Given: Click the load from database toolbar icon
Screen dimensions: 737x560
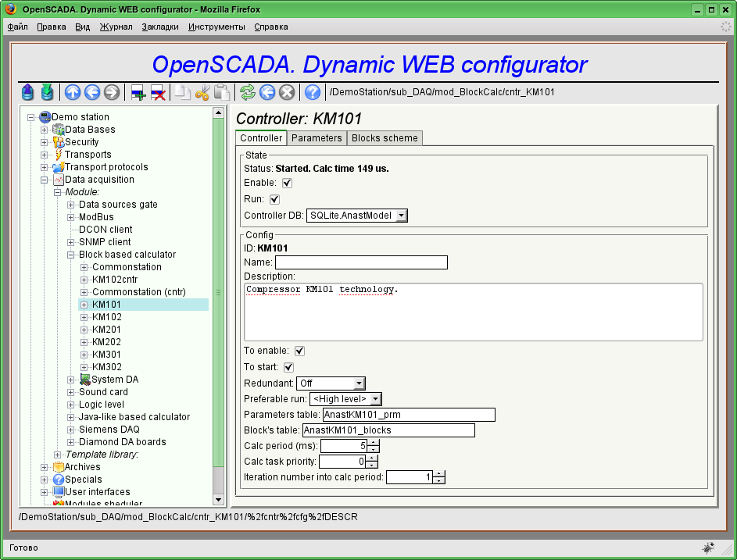Looking at the screenshot, I should 27,92.
